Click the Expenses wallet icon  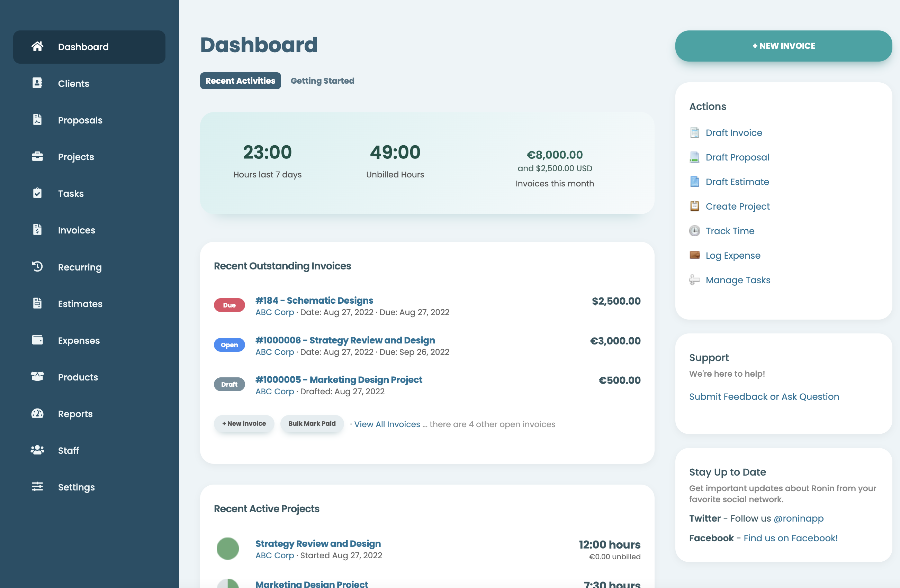tap(37, 340)
